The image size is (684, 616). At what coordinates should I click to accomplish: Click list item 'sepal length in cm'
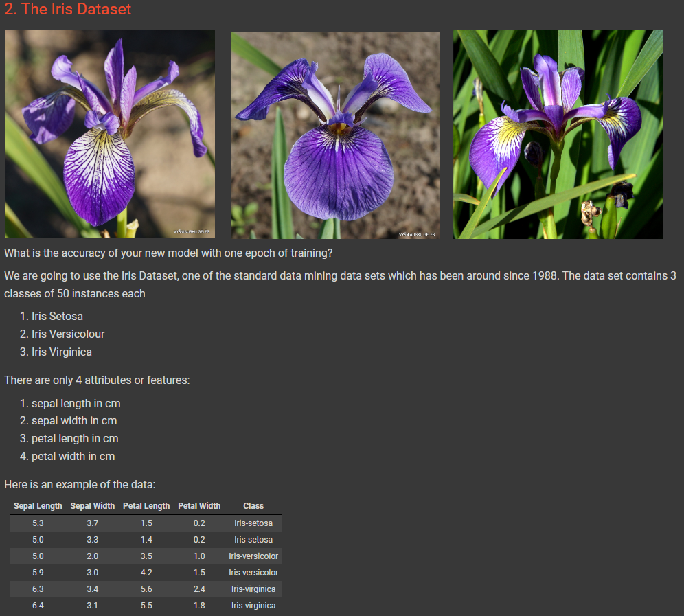pyautogui.click(x=76, y=404)
